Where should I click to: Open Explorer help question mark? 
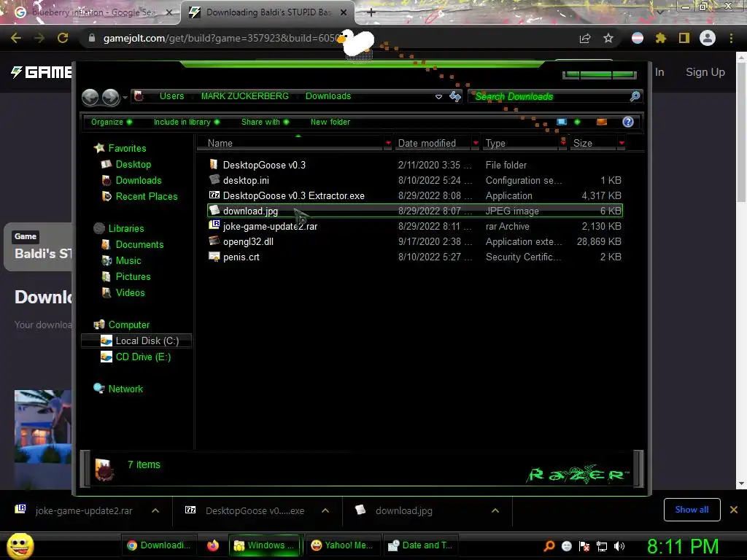(628, 122)
